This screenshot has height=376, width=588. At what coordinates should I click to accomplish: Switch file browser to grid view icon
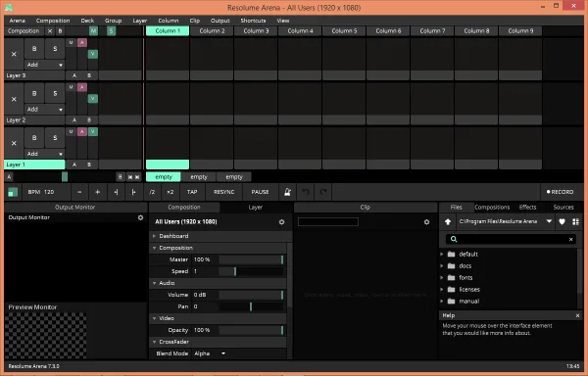click(x=575, y=221)
